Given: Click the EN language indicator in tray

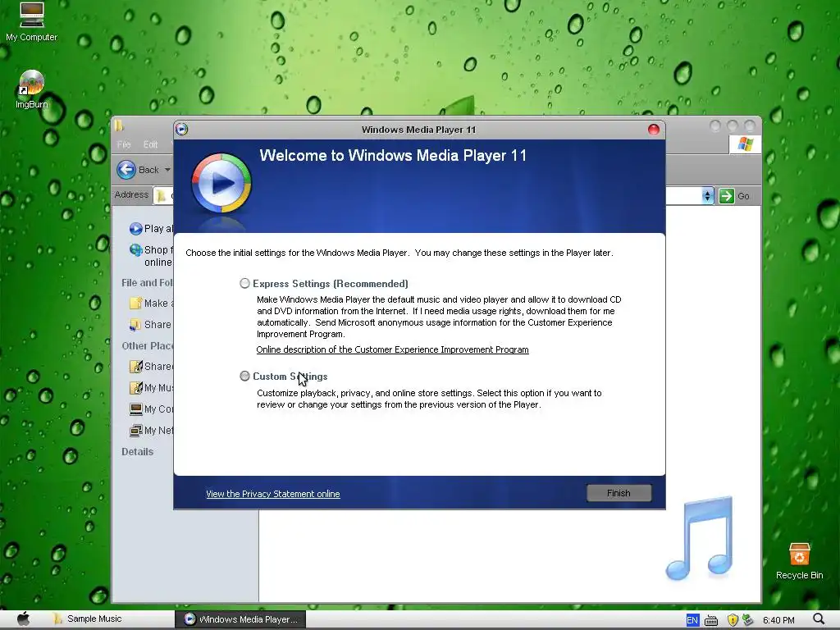Looking at the screenshot, I should (692, 620).
